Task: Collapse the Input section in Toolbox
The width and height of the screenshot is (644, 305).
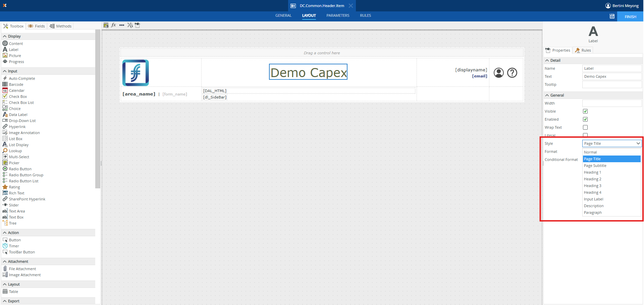Action: tap(5, 71)
